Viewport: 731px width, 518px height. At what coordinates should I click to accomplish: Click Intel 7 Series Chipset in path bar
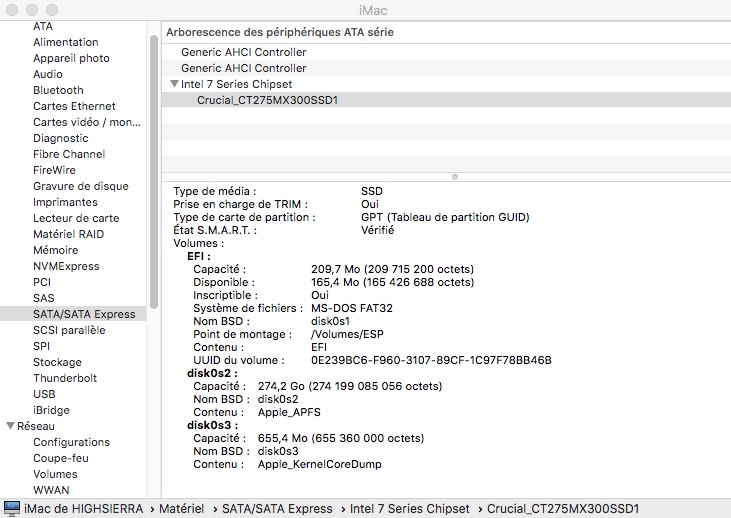pyautogui.click(x=409, y=509)
